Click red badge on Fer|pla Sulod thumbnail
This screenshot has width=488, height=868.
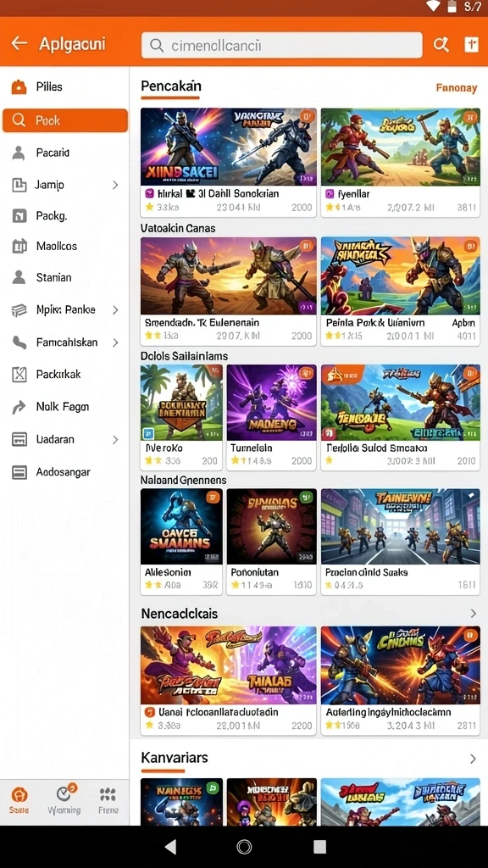(328, 433)
